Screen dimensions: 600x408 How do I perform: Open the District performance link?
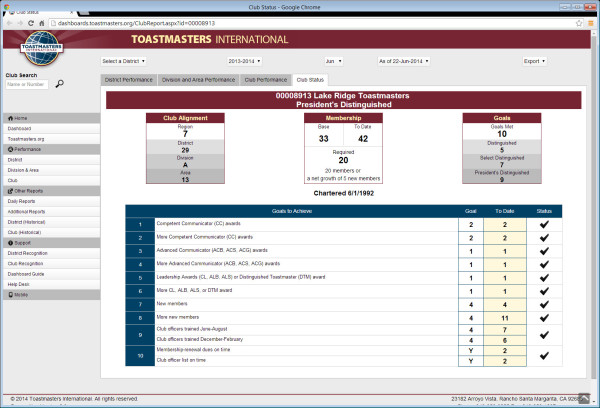pos(52,160)
